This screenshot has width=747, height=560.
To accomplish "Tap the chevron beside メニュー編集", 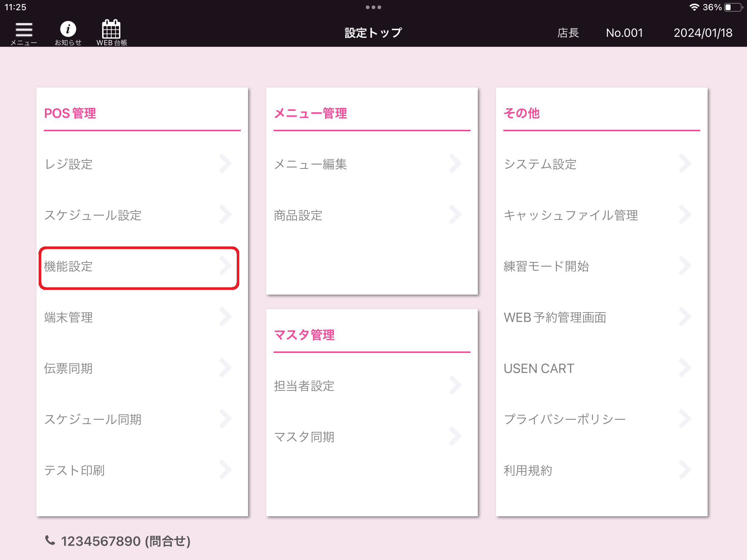I will coord(456,164).
